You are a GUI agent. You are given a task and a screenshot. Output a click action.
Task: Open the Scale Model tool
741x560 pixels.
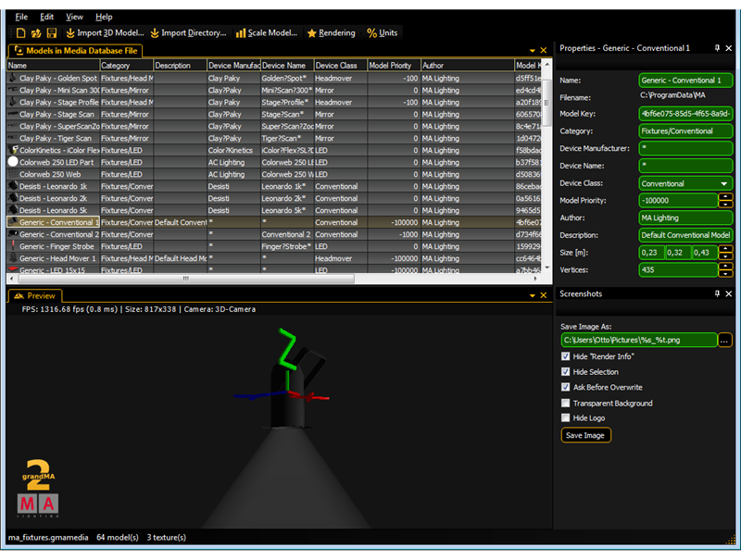click(267, 33)
